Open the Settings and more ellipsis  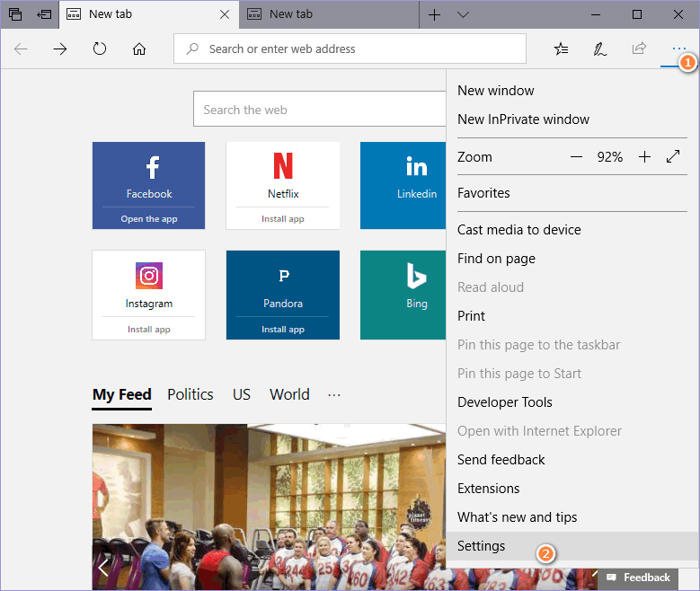678,49
